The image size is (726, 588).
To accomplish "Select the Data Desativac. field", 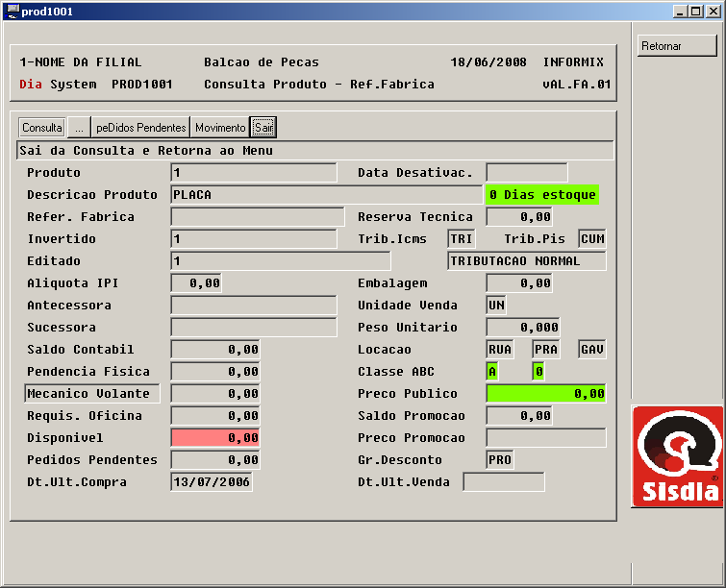I will [x=526, y=173].
